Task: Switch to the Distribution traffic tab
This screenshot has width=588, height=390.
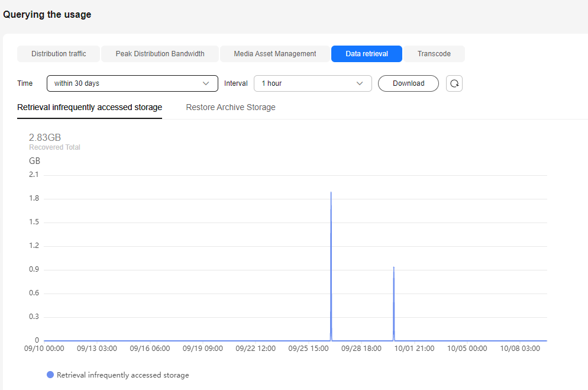Action: [59, 54]
